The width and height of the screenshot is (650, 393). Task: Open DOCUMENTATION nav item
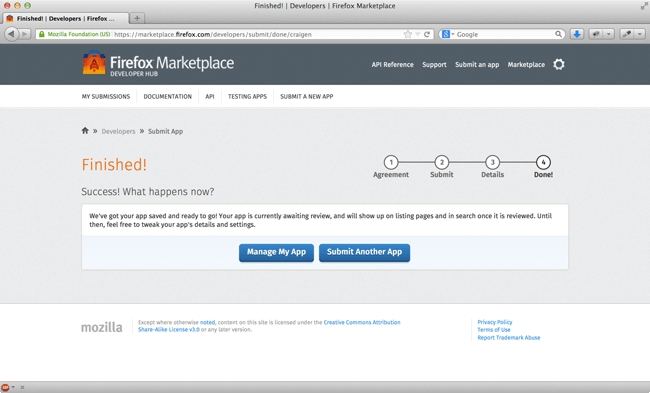tap(167, 97)
